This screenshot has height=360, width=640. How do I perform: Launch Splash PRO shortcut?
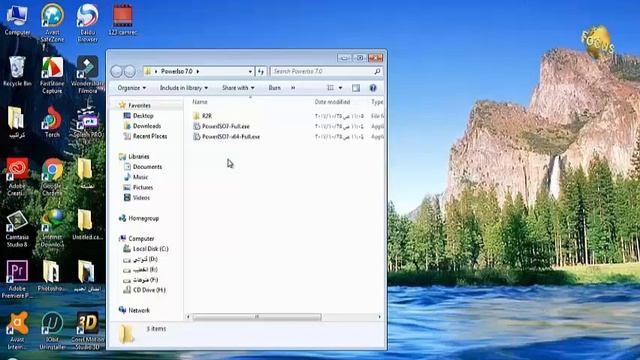click(x=87, y=122)
